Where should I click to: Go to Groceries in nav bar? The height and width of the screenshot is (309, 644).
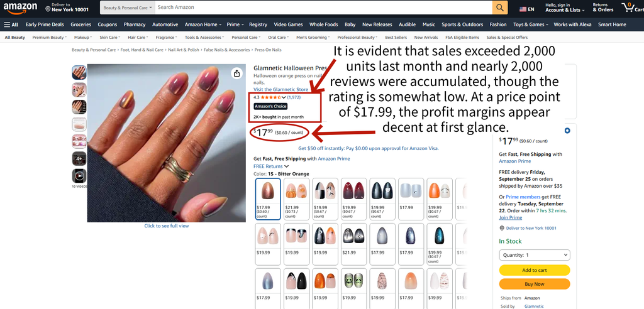[81, 24]
